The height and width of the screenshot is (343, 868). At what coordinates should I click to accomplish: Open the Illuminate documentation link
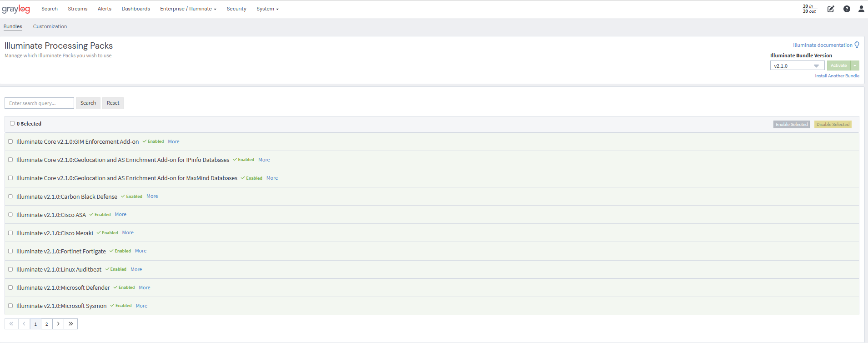(x=823, y=45)
